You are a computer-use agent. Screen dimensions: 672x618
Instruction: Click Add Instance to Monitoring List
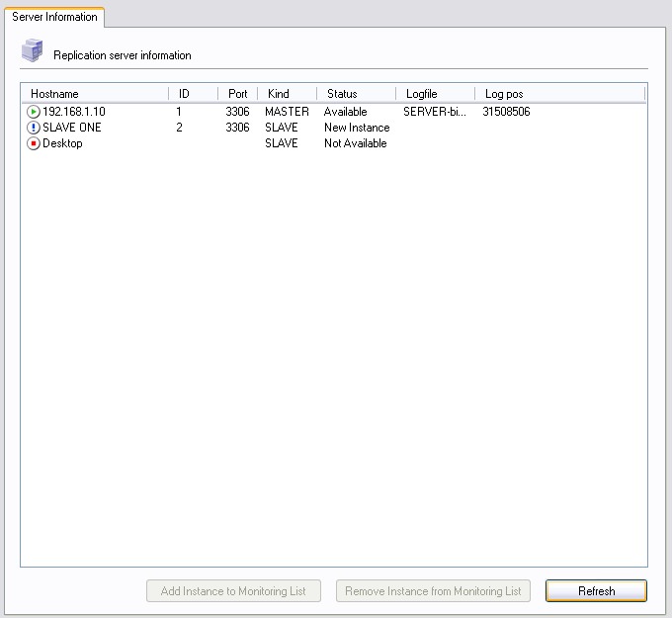click(x=233, y=591)
